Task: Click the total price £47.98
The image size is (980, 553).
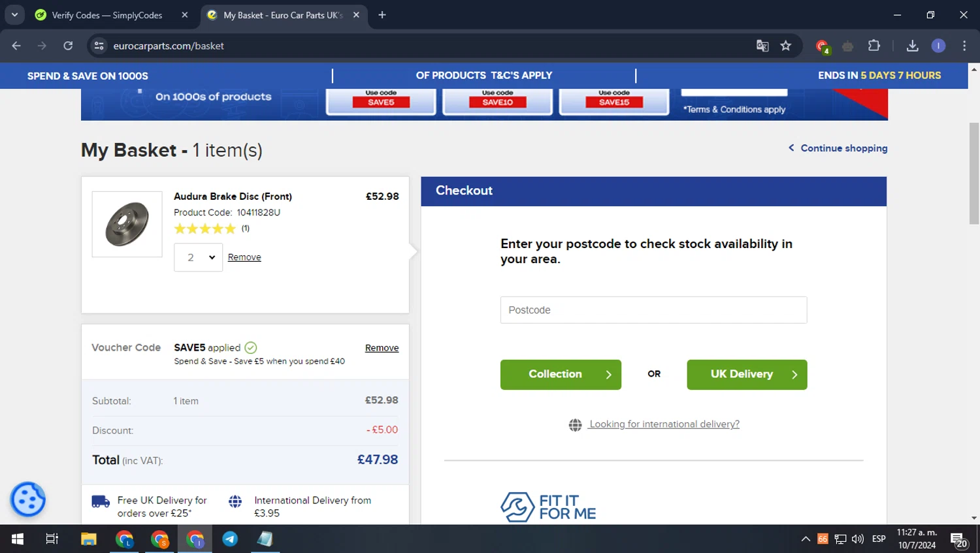Action: pyautogui.click(x=378, y=460)
